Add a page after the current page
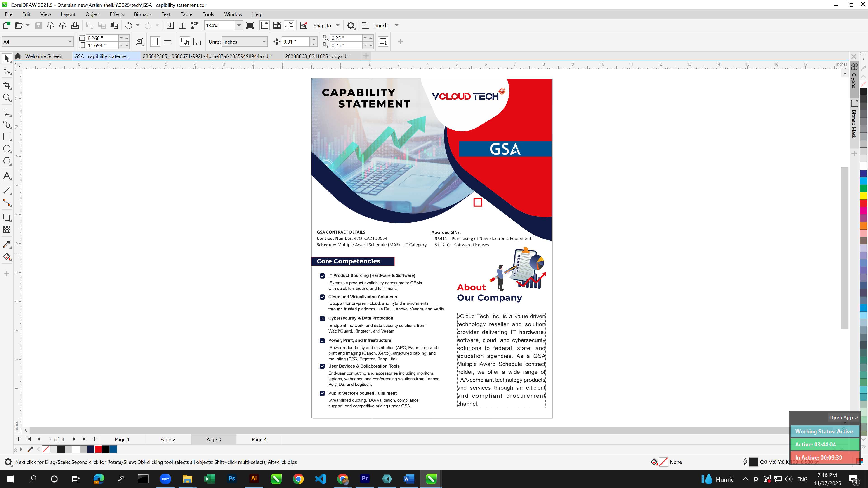This screenshot has width=868, height=488. tap(95, 439)
